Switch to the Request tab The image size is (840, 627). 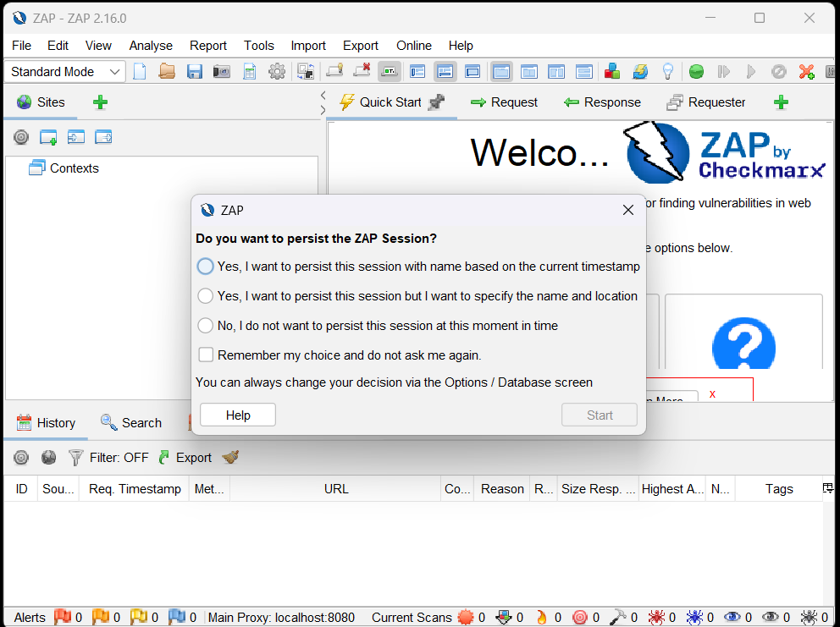[x=504, y=102]
